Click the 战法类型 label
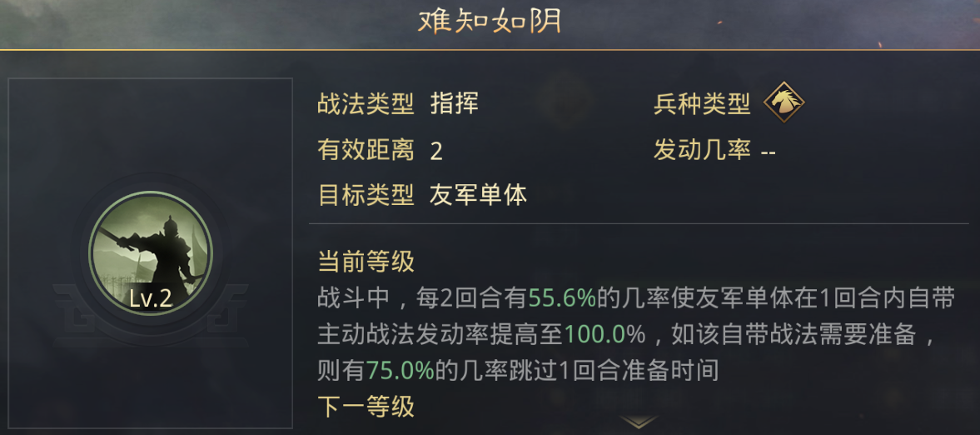This screenshot has width=980, height=435. 366,103
